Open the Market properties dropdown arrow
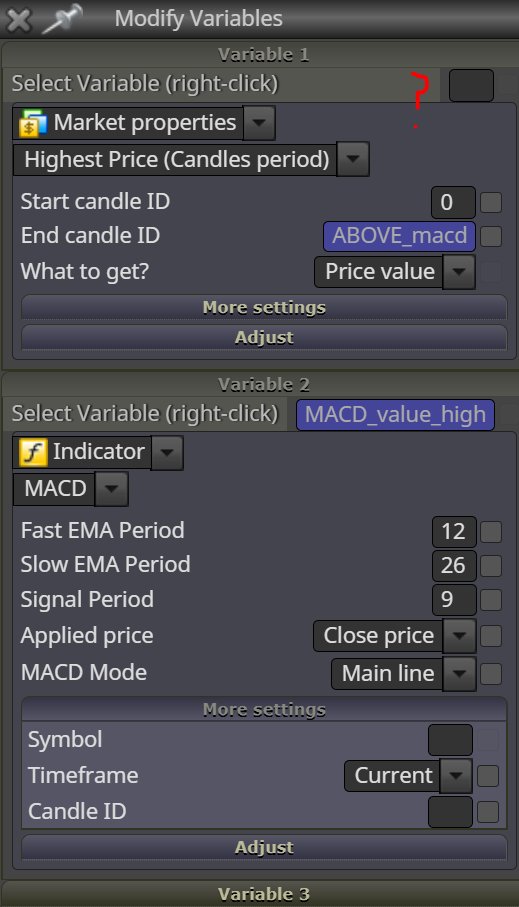This screenshot has height=907, width=519. coord(259,123)
